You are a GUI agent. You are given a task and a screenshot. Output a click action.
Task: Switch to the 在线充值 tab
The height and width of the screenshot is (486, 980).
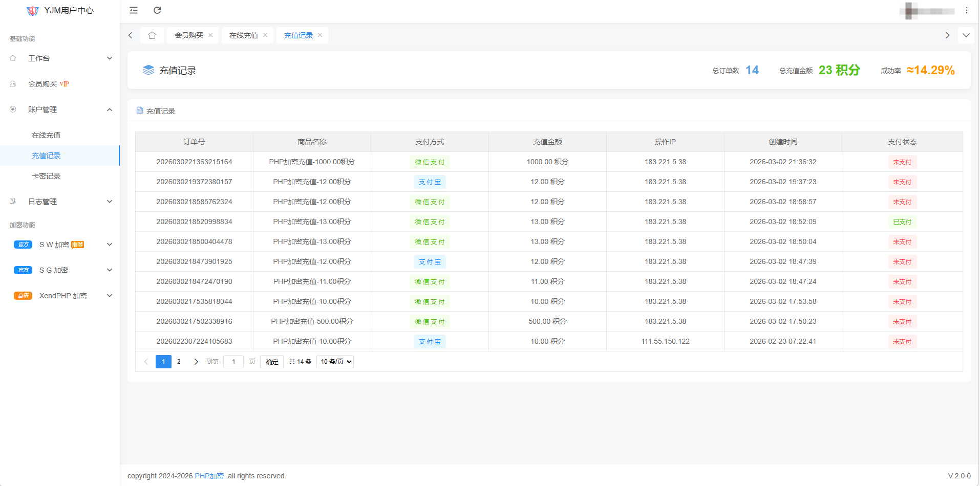click(x=244, y=35)
